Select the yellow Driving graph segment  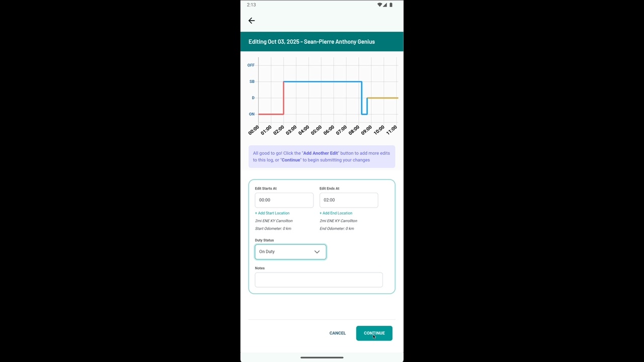click(x=382, y=98)
